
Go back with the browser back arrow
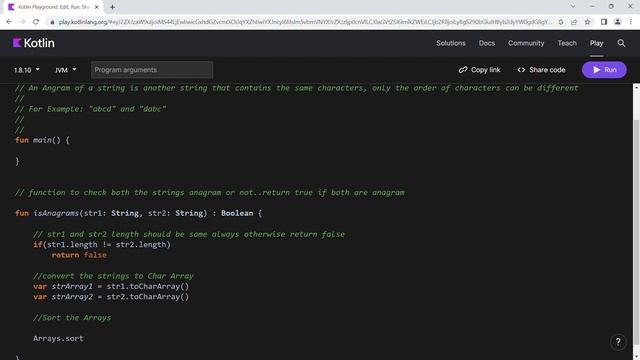point(9,22)
